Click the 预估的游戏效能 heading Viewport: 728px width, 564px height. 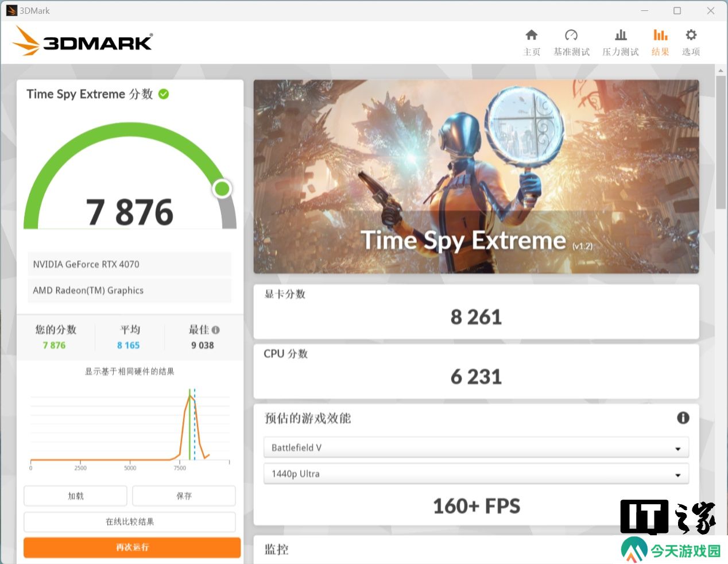point(307,418)
